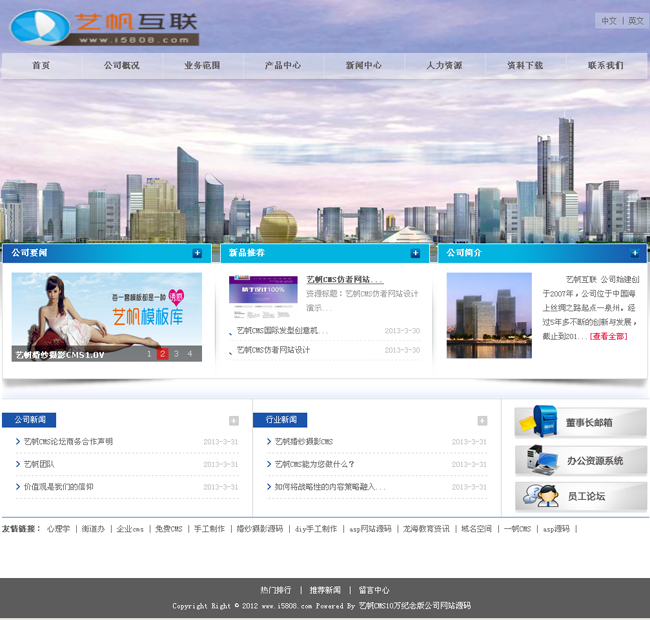Click the 董事长邮箱 button label
650x620 pixels.
pos(589,423)
